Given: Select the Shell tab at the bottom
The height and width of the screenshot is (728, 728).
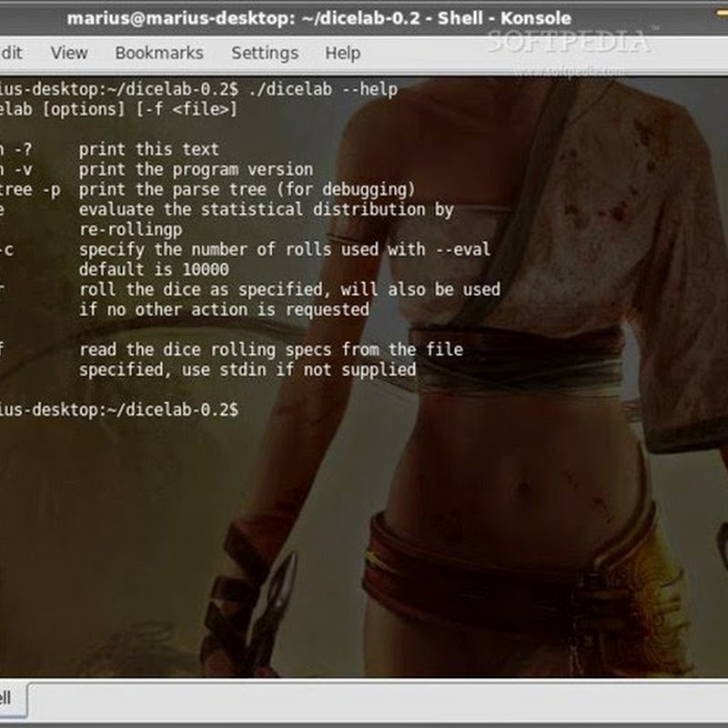Looking at the screenshot, I should tap(12, 698).
